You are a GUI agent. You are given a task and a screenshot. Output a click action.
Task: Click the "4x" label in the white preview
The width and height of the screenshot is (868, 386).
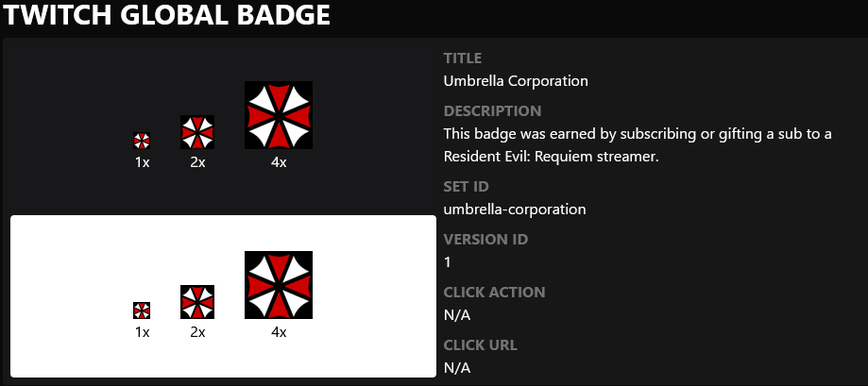pyautogui.click(x=279, y=332)
